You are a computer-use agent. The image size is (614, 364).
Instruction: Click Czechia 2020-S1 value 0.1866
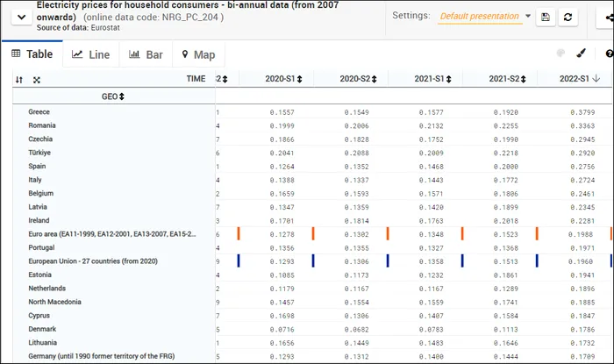pos(282,139)
